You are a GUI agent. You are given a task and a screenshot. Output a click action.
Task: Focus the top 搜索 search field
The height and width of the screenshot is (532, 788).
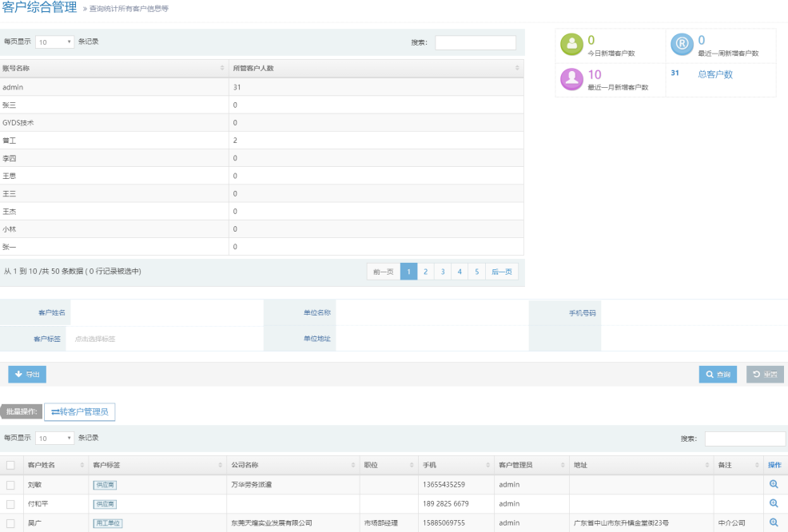coord(475,42)
